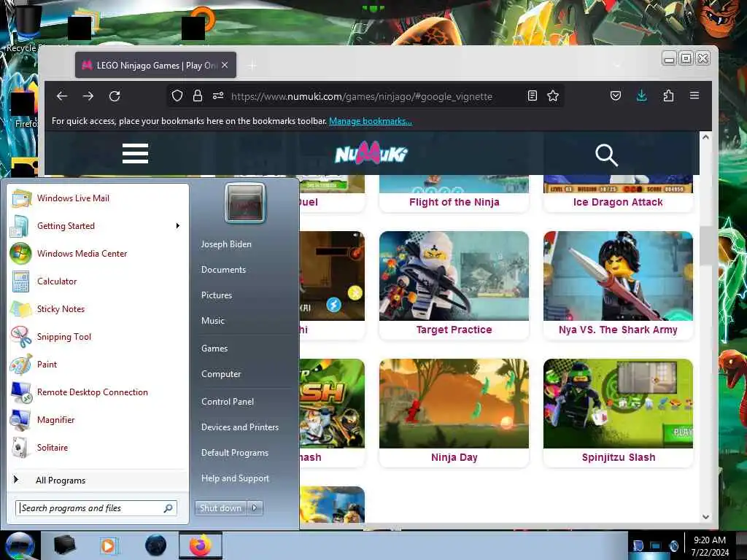The width and height of the screenshot is (747, 560).
Task: Open Numuki search magnifier
Action: 606,155
